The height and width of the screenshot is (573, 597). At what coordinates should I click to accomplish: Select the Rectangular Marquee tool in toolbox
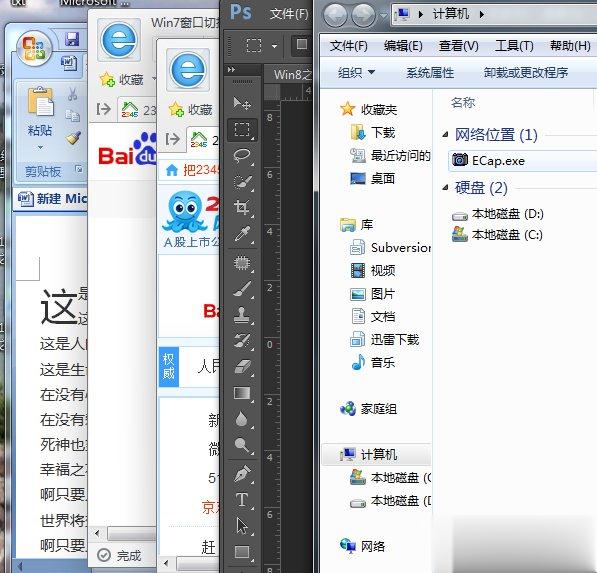(242, 129)
